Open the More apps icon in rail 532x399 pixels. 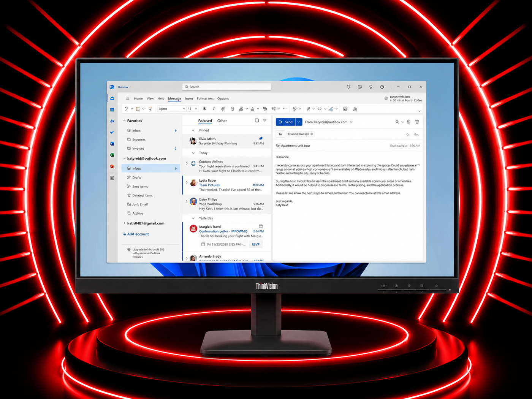pyautogui.click(x=112, y=178)
